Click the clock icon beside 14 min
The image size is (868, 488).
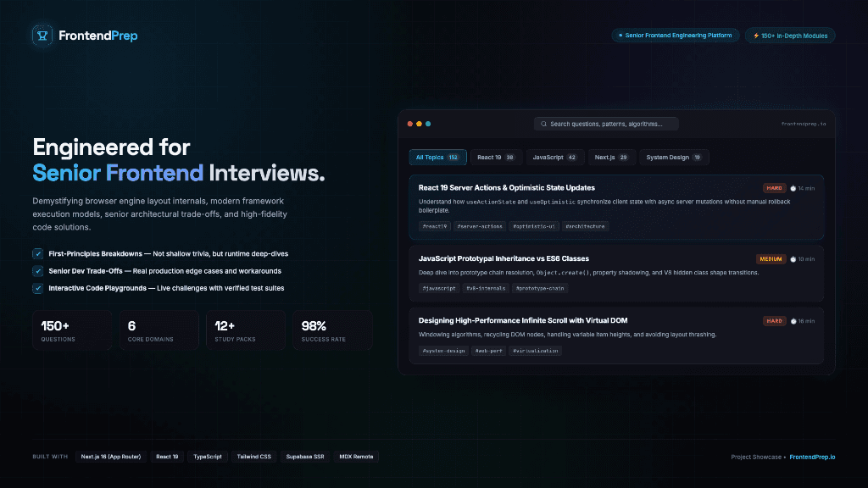(x=793, y=189)
